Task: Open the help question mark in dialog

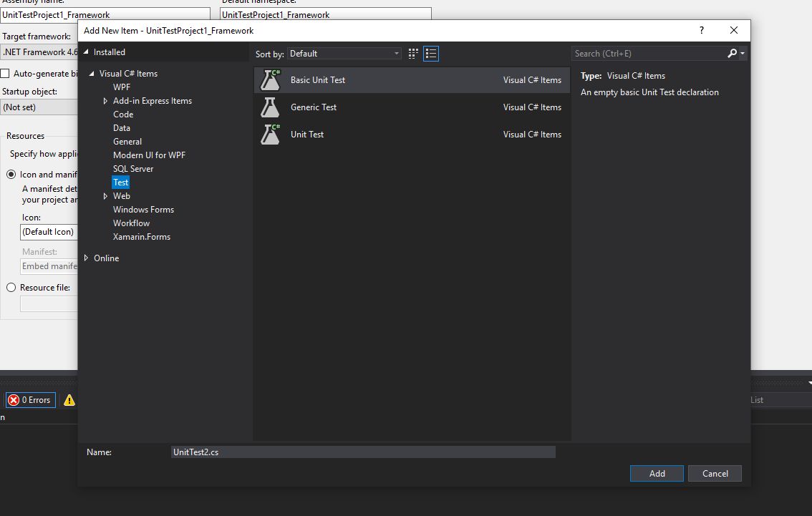Action: (x=701, y=30)
